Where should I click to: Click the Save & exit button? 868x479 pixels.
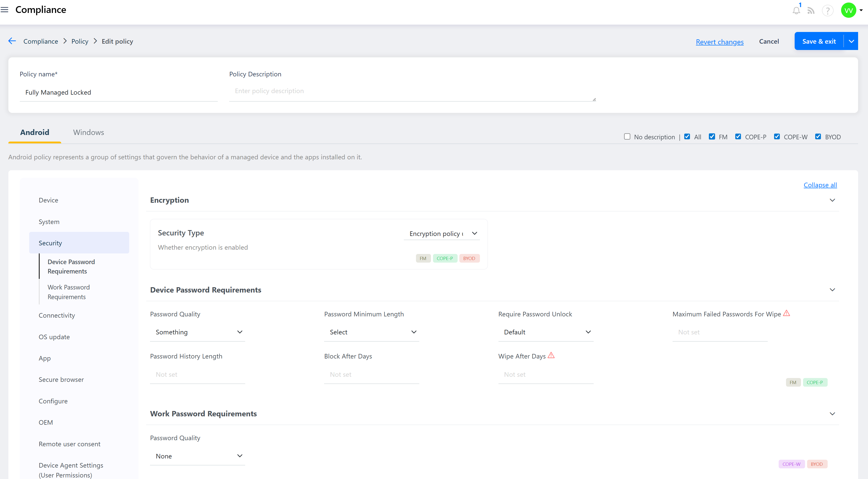coord(819,41)
